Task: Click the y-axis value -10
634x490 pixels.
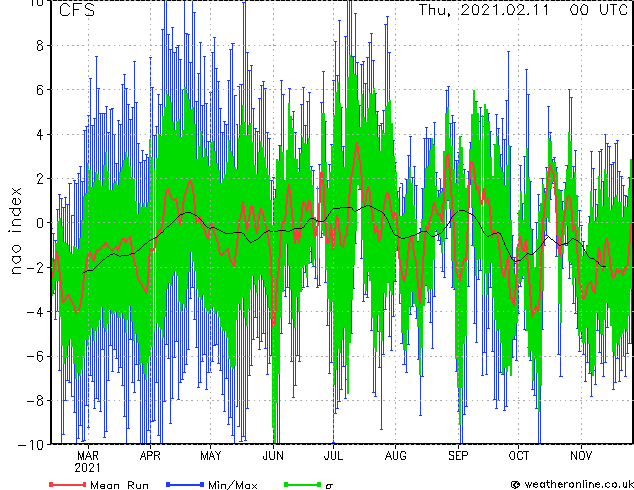Action: (31, 445)
